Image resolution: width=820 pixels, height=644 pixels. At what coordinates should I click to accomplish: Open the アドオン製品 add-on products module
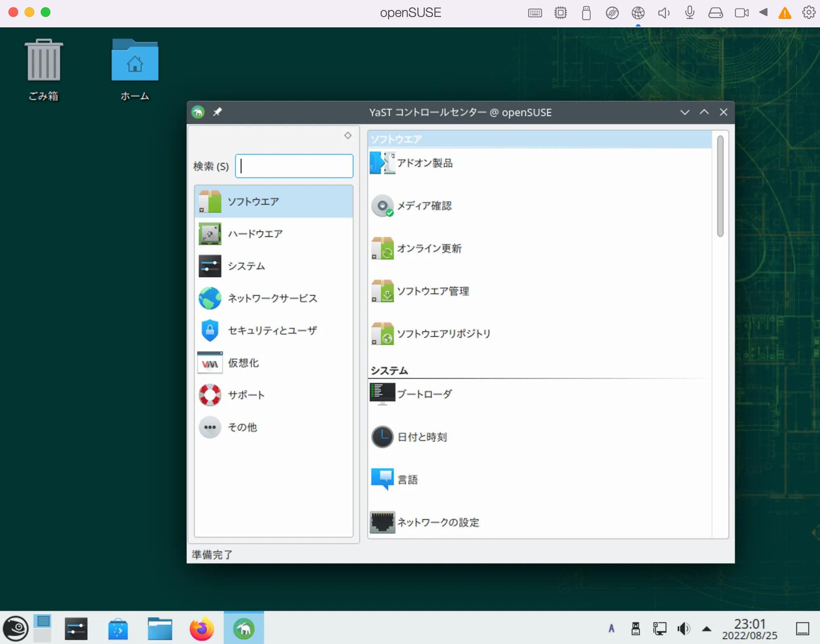click(x=424, y=163)
